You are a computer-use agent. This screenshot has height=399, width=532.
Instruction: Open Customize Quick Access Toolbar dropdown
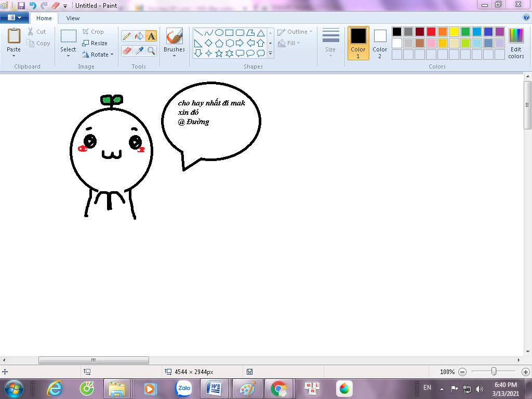point(65,6)
